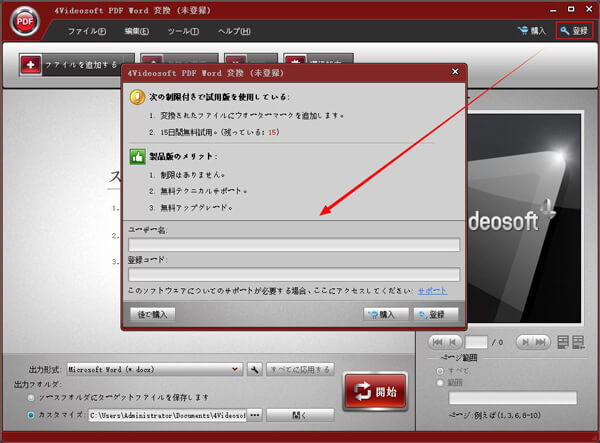Open the ファイル(F) menu
Viewport: 600px width, 443px height.
pyautogui.click(x=87, y=31)
